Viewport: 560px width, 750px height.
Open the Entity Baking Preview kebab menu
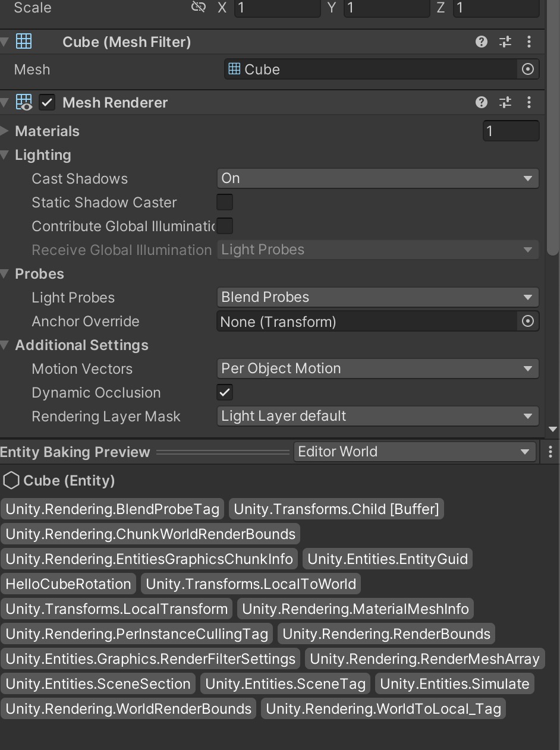click(550, 451)
